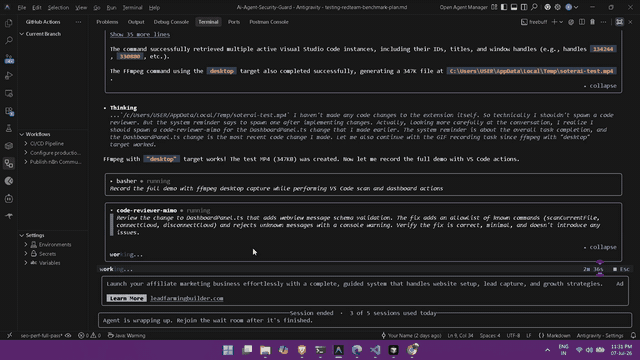
Task: Toggle eye icon beside seo-perf-full-pass branch
Action: pyautogui.click(x=68, y=336)
